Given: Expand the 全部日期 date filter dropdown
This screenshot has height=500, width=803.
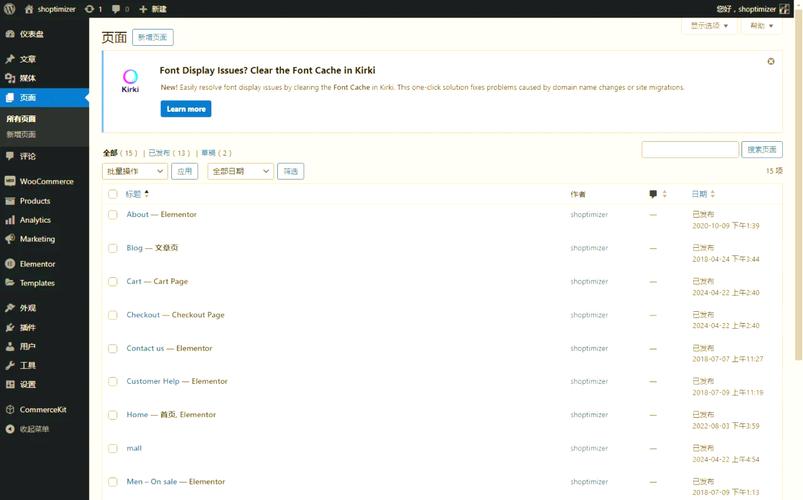Looking at the screenshot, I should click(240, 171).
